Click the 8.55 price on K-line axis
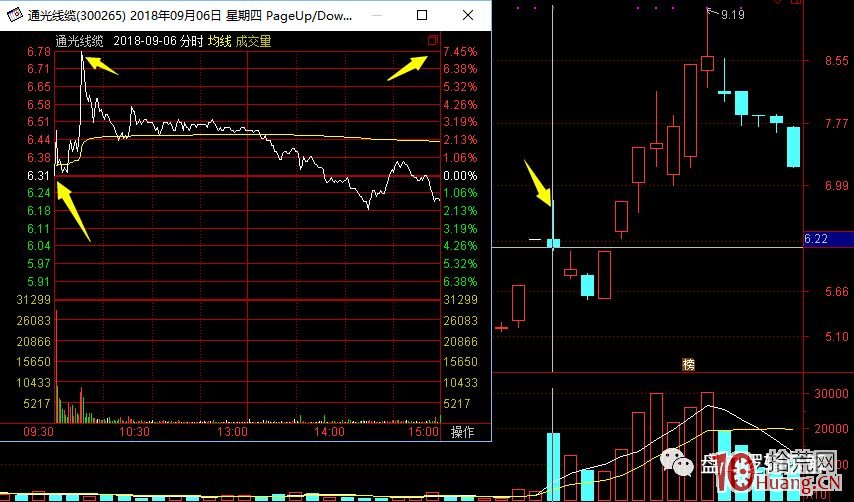 [x=837, y=61]
